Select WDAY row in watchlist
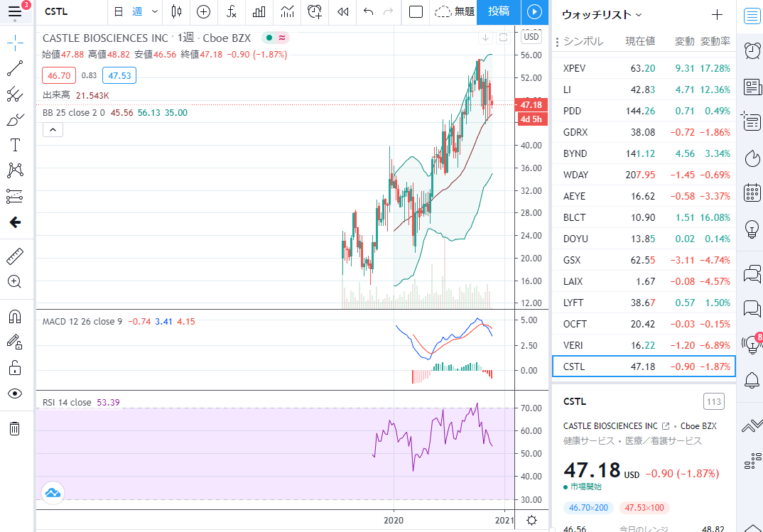This screenshot has height=532, width=763. (x=644, y=175)
